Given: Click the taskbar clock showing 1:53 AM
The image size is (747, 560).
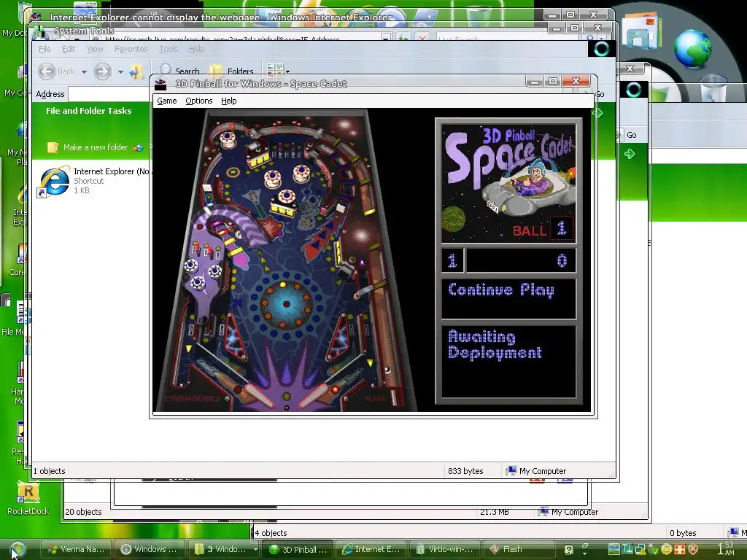Looking at the screenshot, I should [x=726, y=548].
